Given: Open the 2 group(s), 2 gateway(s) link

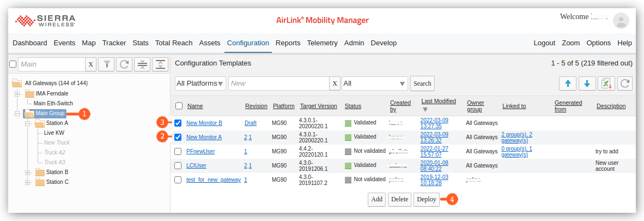Looking at the screenshot, I should (517, 138).
